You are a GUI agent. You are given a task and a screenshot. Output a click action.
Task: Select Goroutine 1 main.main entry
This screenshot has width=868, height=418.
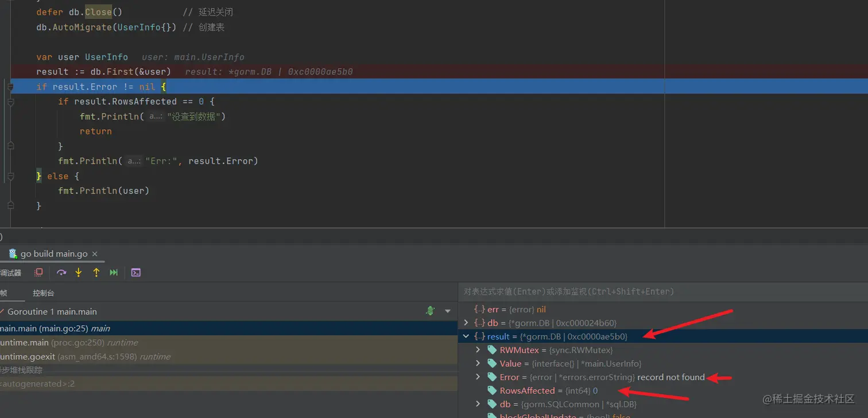click(52, 311)
